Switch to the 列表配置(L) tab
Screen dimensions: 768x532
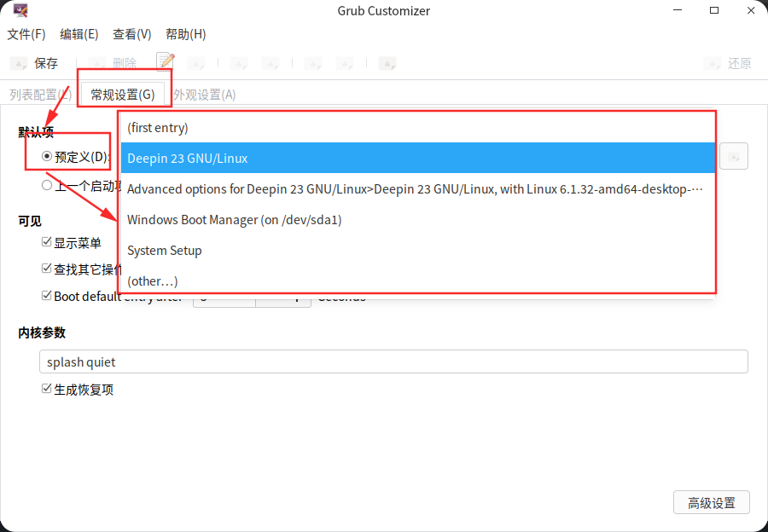click(41, 95)
